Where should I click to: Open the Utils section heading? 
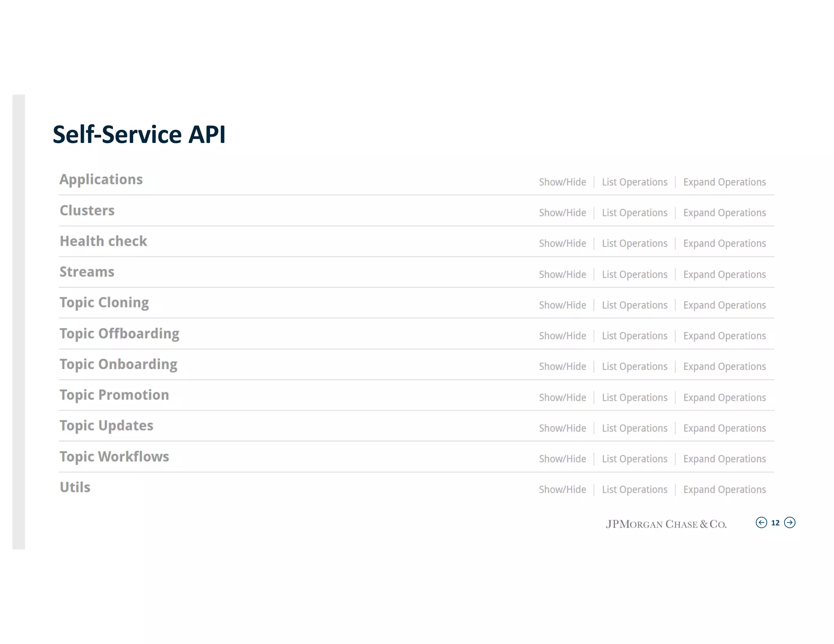[75, 487]
